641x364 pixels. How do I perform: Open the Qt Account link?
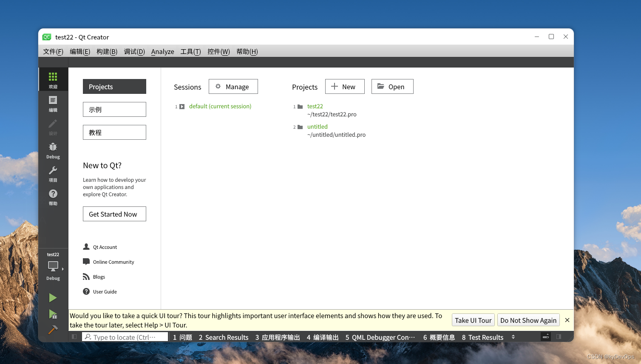pyautogui.click(x=105, y=247)
